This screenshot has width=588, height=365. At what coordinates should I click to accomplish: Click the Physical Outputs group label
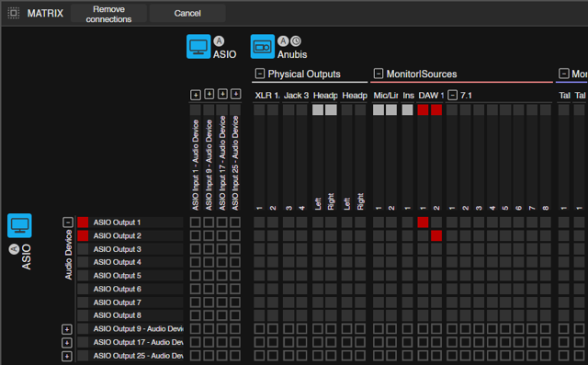coord(304,74)
